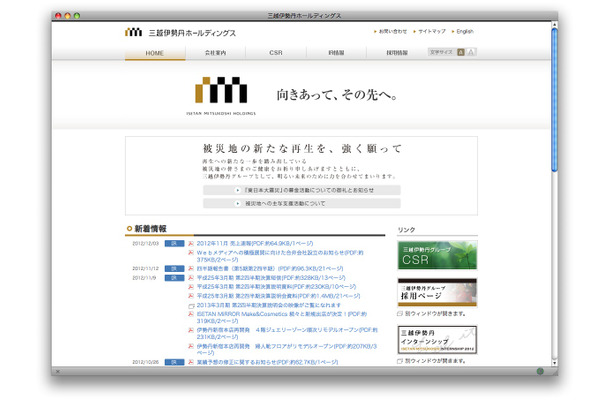Image resolution: width=610 pixels, height=400 pixels.
Task: Open 第2四半期決算説明会資料 1.4MB link
Action: (279, 296)
